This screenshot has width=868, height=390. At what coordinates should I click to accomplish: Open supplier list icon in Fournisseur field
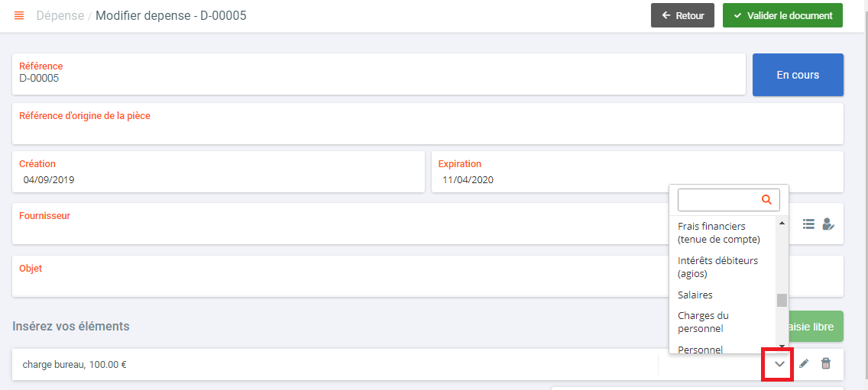[x=808, y=224]
